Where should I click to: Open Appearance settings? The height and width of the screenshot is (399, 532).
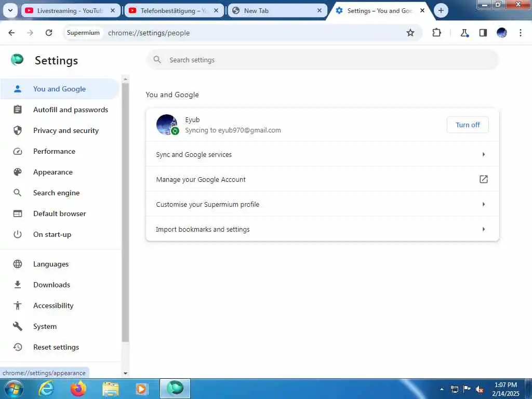coord(53,172)
